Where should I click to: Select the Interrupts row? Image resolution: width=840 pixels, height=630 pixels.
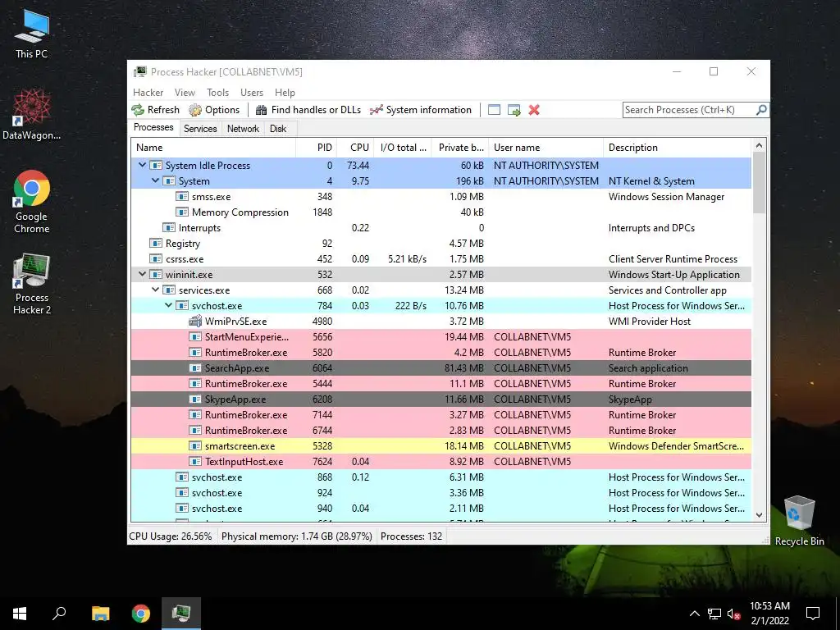pyautogui.click(x=441, y=228)
